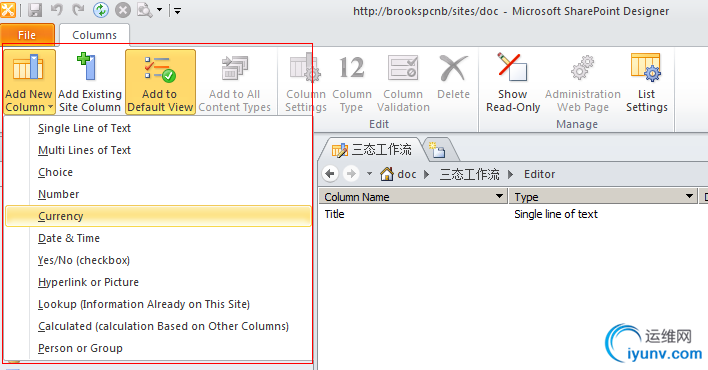Select the Columns ribbon tab
Screen dimensions: 708x370
94,35
